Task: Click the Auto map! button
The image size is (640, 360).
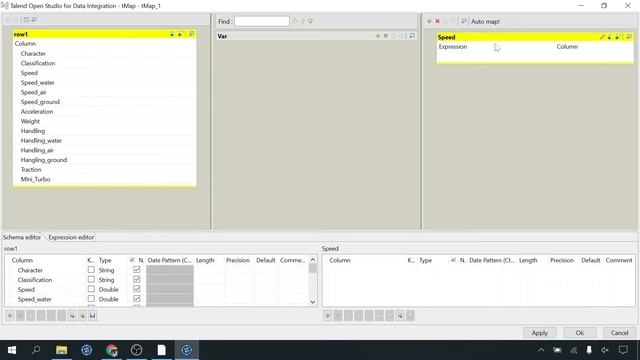Action: coord(485,21)
